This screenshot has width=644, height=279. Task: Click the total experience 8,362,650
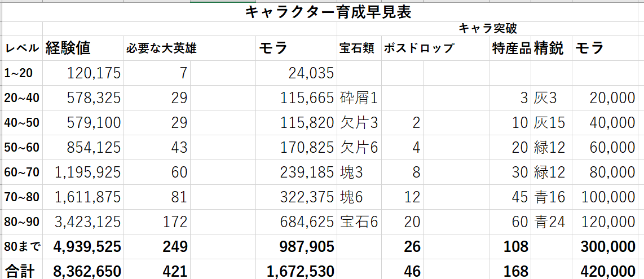tap(83, 269)
